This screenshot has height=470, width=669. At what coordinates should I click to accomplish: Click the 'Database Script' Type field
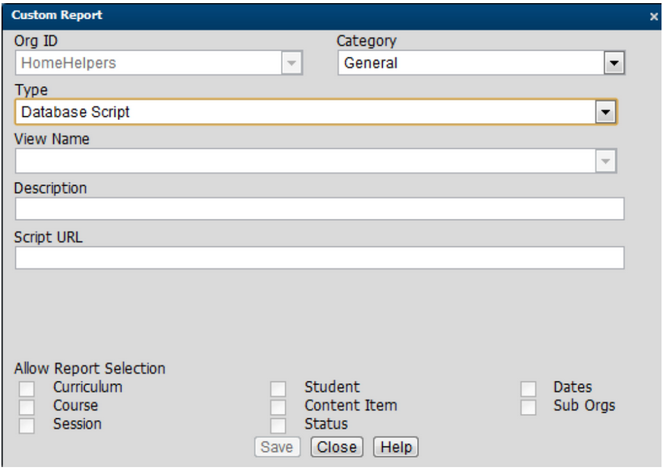coord(303,112)
